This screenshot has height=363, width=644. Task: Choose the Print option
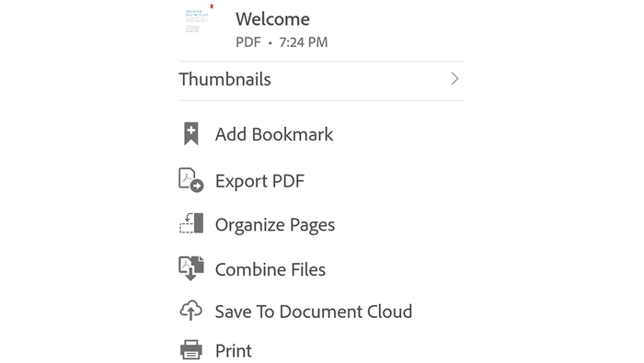[234, 351]
